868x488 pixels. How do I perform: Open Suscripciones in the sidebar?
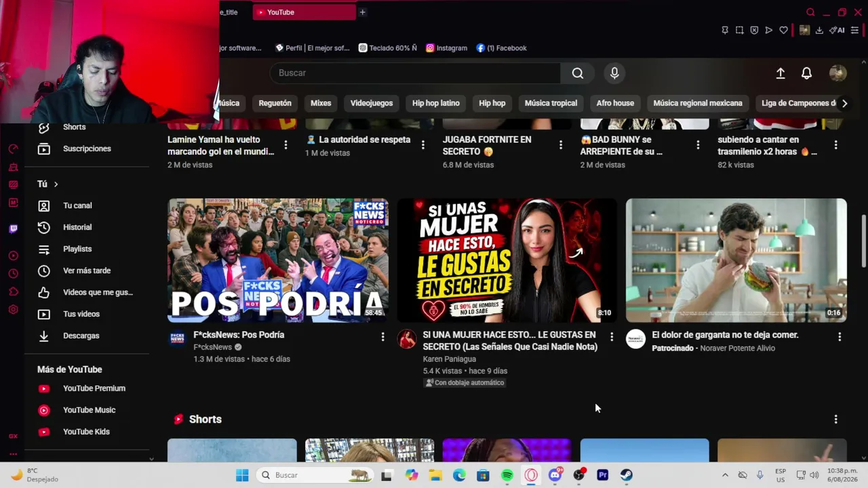point(87,149)
